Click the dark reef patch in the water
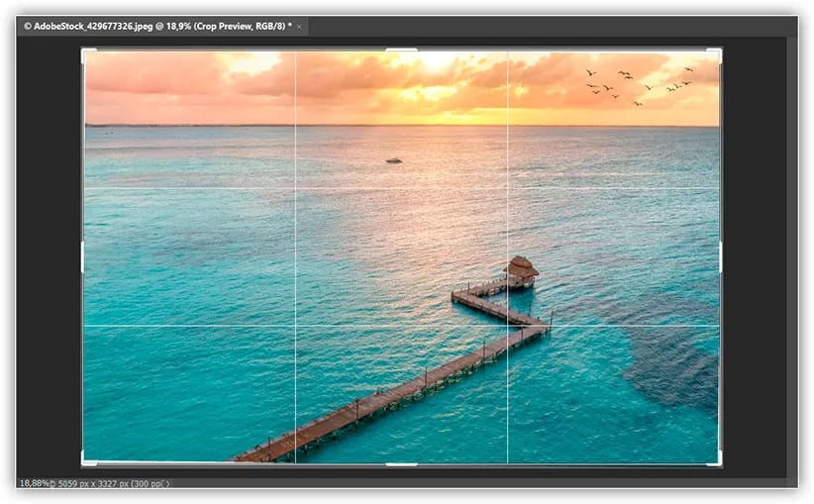Image resolution: width=814 pixels, height=504 pixels. click(x=673, y=356)
